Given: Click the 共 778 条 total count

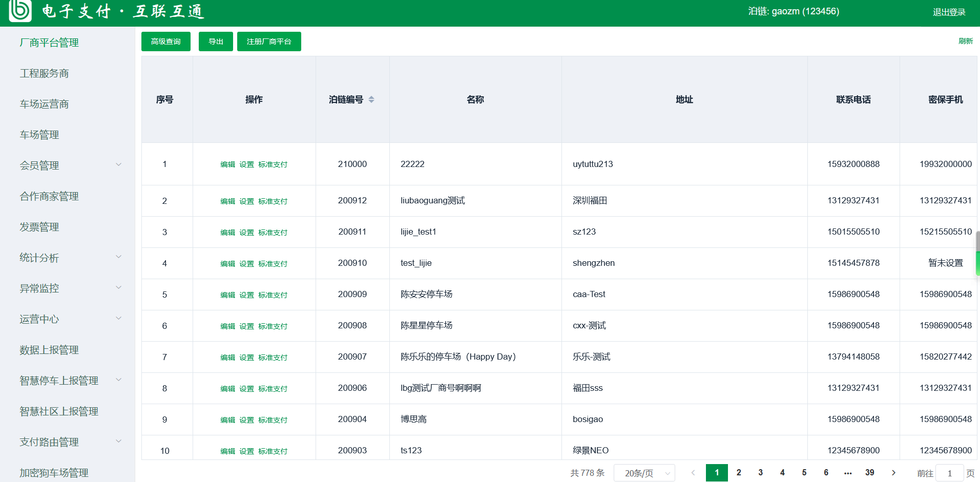Looking at the screenshot, I should pos(588,473).
